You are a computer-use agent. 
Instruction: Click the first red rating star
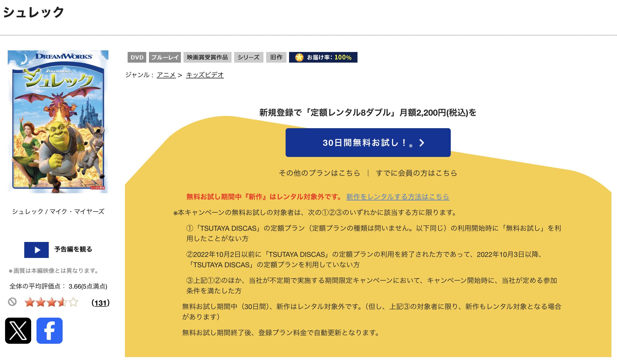pyautogui.click(x=29, y=302)
